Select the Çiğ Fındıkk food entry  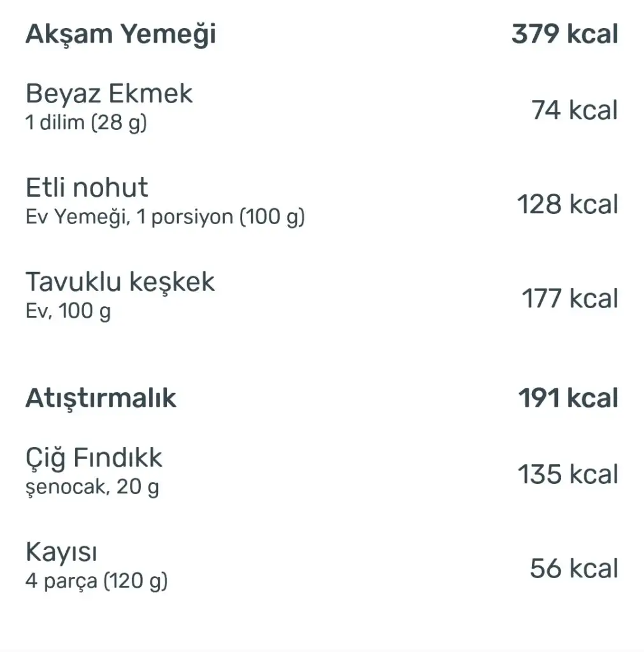pos(94,458)
